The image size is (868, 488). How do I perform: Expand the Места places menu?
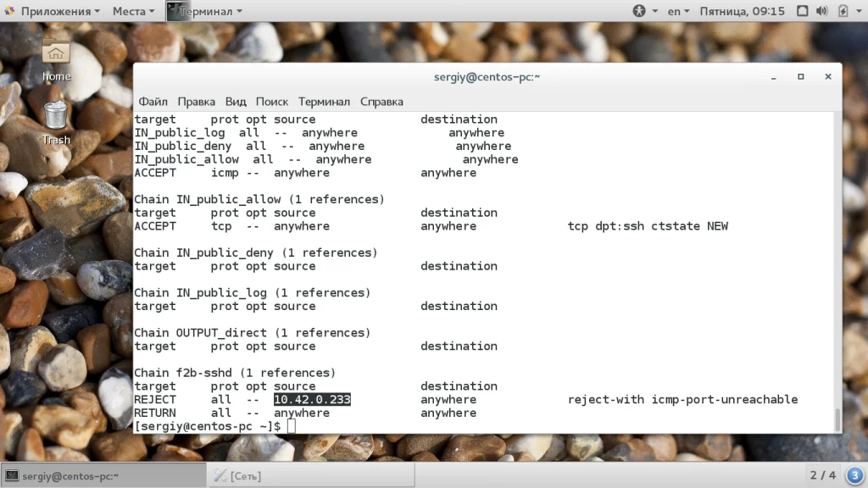[x=134, y=11]
